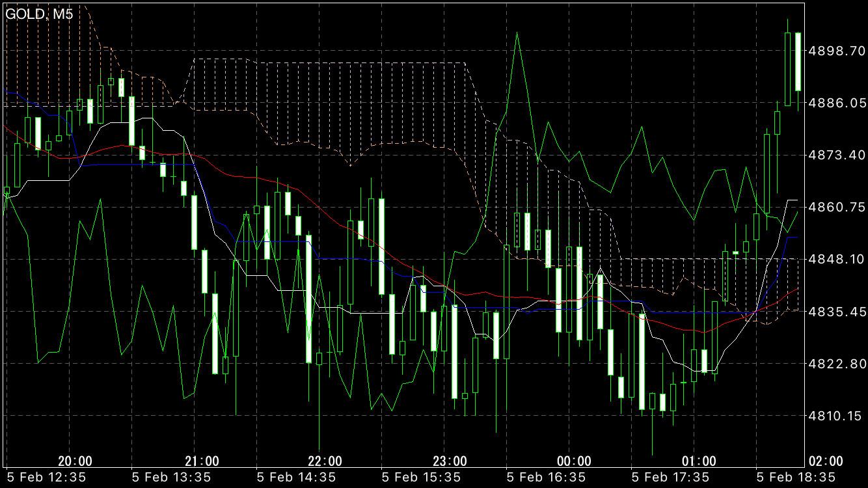The image size is (868, 488).
Task: Click the 4810.15 price level label
Action: click(835, 415)
